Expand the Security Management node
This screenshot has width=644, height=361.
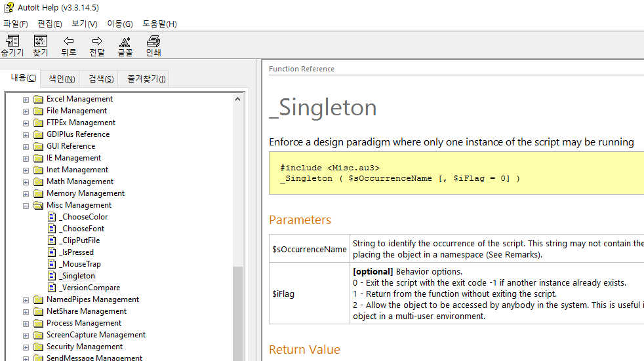[x=26, y=347]
